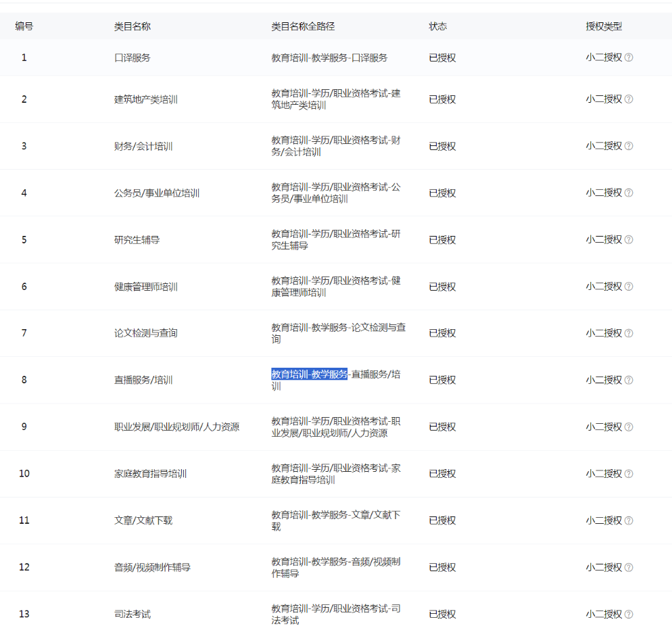Click question mark in 公务员/事业单位培训 row
This screenshot has width=672, height=630.
pos(629,193)
